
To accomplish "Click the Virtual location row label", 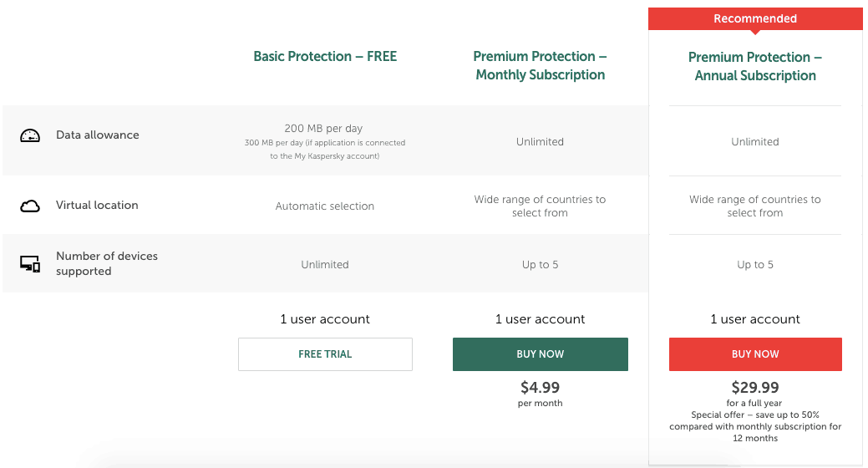I will [97, 205].
